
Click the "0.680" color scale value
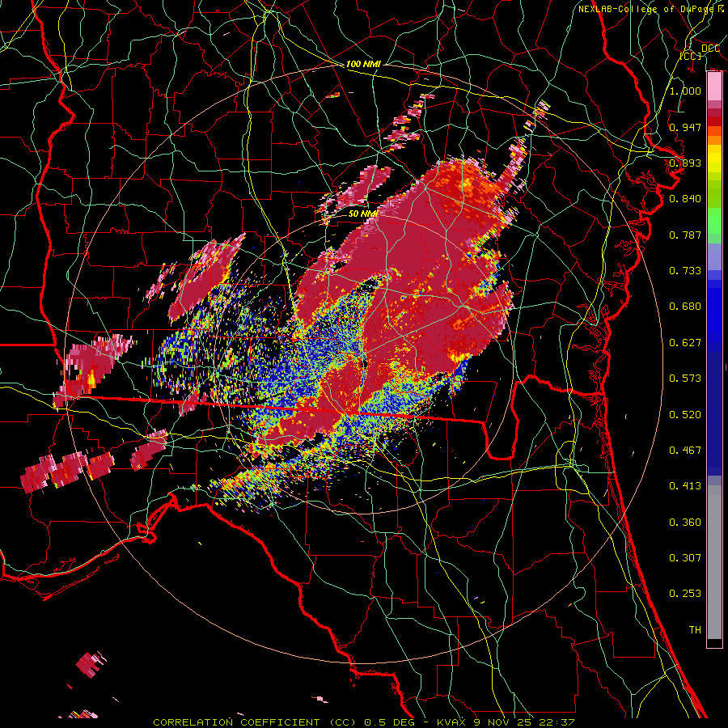tap(685, 307)
